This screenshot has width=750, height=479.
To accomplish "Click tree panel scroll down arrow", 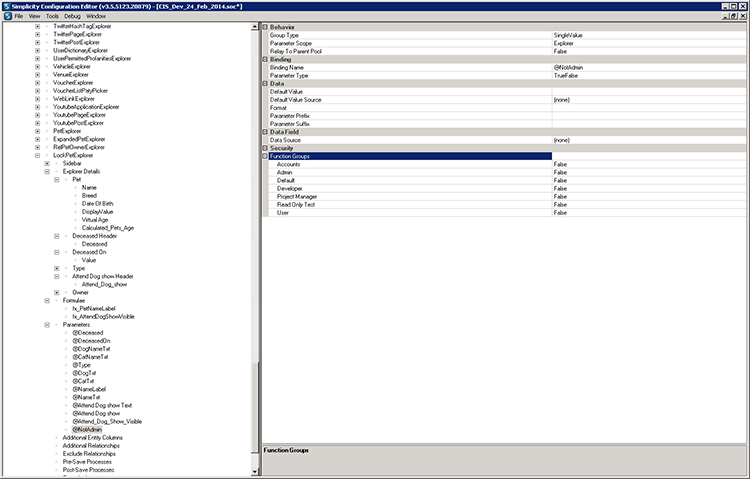I will point(254,471).
